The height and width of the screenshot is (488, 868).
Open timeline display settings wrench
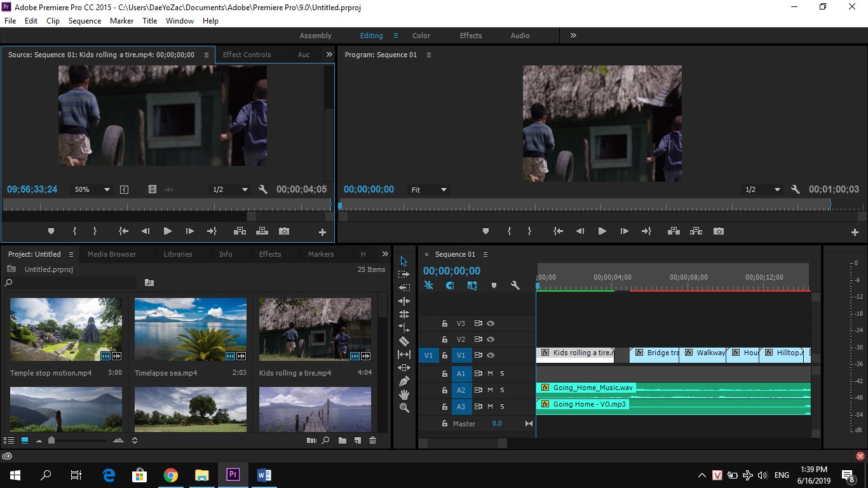click(515, 286)
